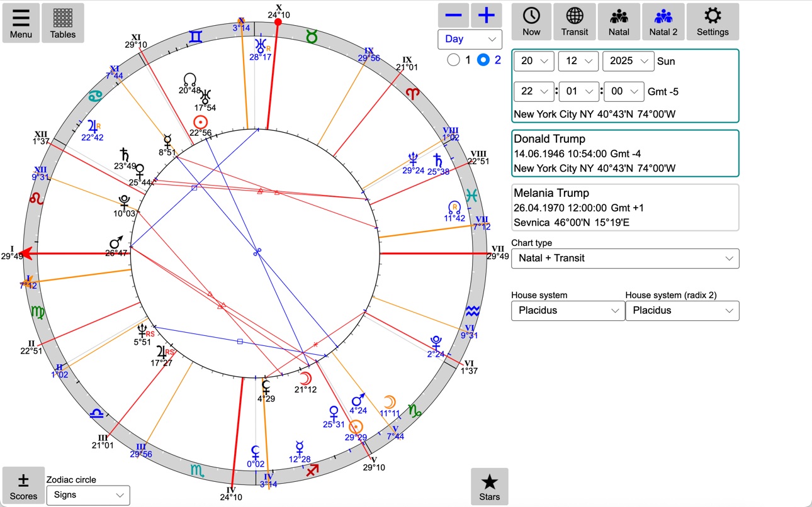This screenshot has height=507, width=812.
Task: Open the Menu hamburger button
Action: click(21, 23)
